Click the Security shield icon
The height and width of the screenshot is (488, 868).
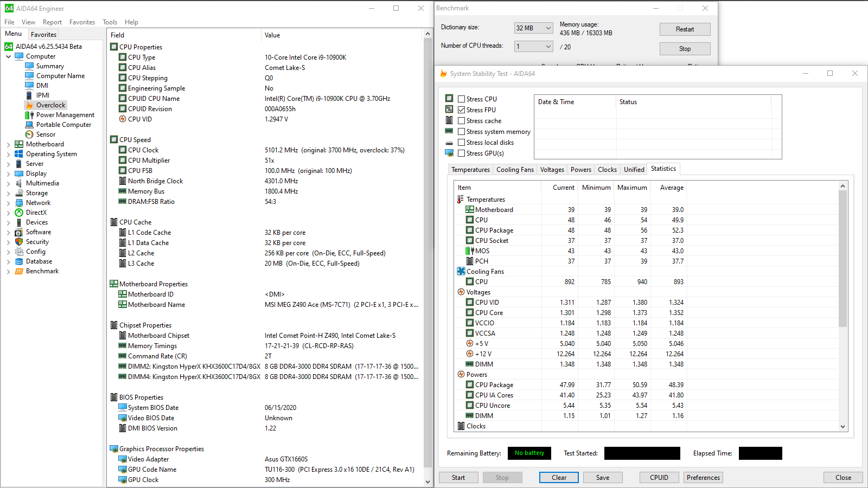(19, 242)
